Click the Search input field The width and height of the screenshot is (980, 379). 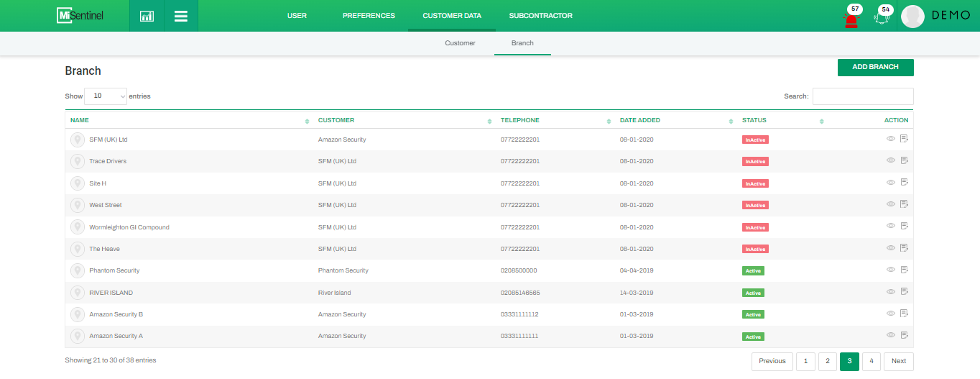[x=862, y=96]
